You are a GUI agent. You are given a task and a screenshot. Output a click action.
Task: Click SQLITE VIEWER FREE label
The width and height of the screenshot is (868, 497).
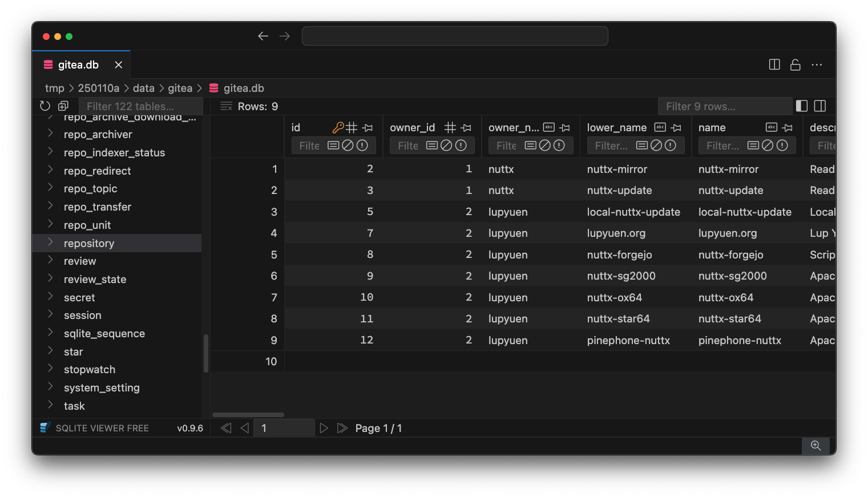[102, 428]
